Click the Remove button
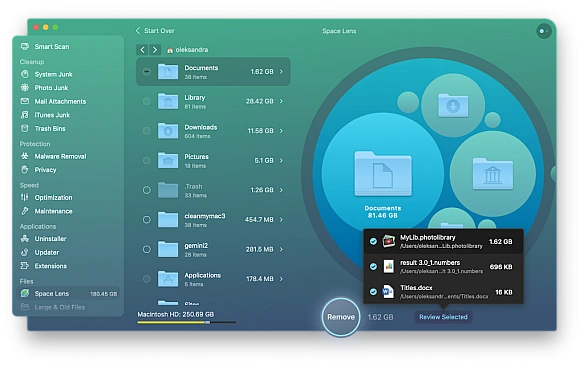Viewport: 584px width, 367px height. coord(341,317)
